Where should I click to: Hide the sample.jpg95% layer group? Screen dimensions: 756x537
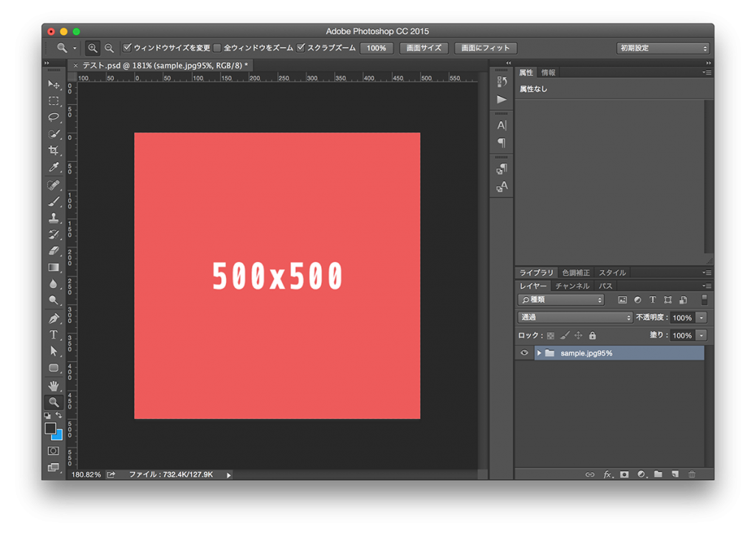pos(524,353)
